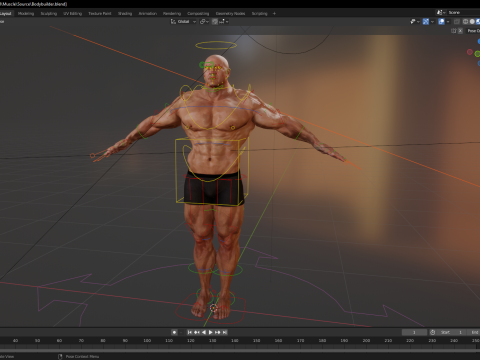This screenshot has width=480, height=360.
Task: Open the scene browse dropdown icon
Action: pos(441,12)
